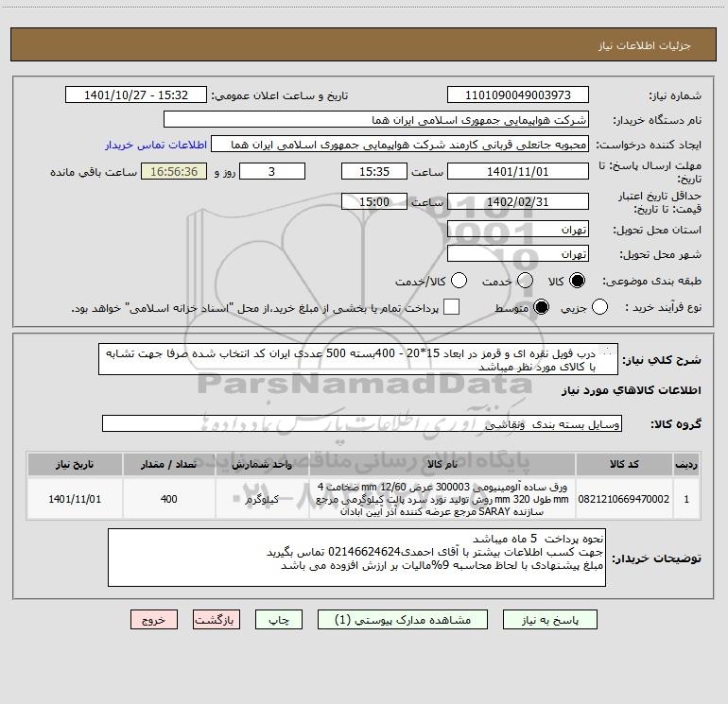Click product code cell 0821210669470002
Screen dimensions: 728x704
624,499
